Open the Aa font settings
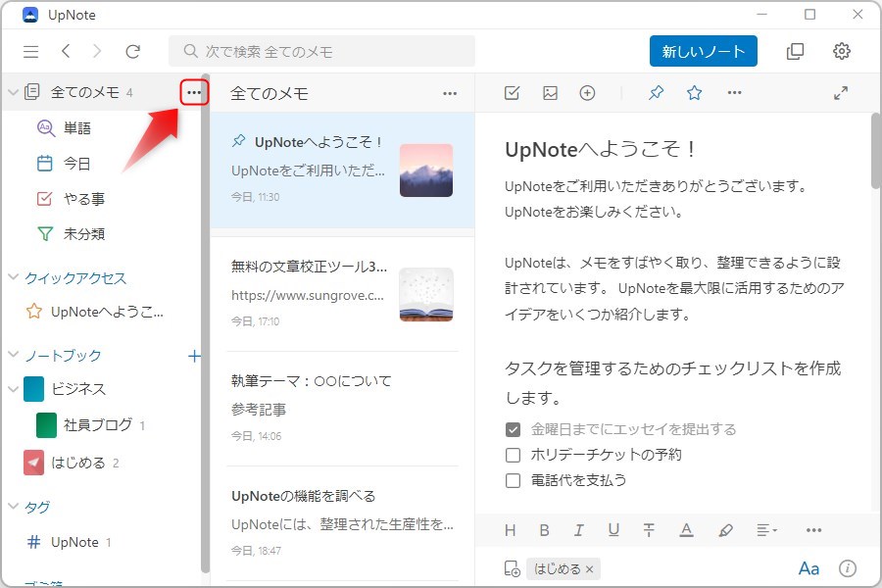 [808, 568]
